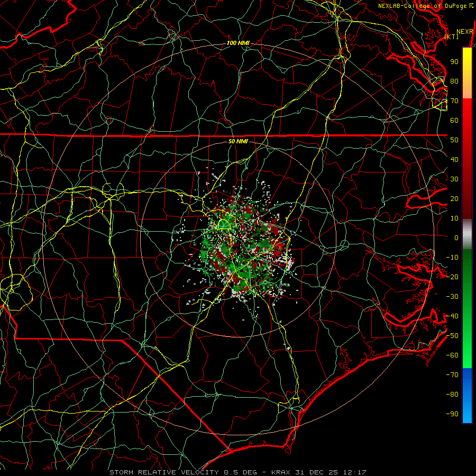476x476 pixels.
Task: Click the -90 label on velocity scale
Action: click(452, 414)
